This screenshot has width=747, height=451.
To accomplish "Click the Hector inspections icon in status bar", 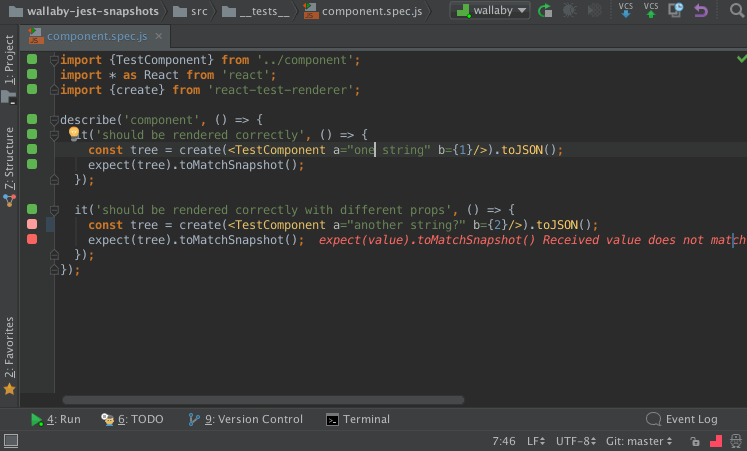I will pos(736,441).
